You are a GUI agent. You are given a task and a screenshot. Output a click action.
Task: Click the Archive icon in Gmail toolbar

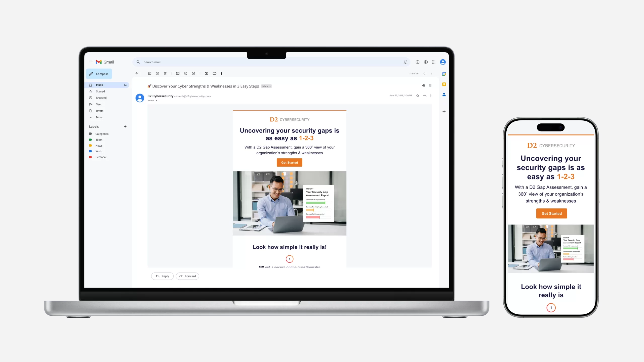click(x=149, y=73)
